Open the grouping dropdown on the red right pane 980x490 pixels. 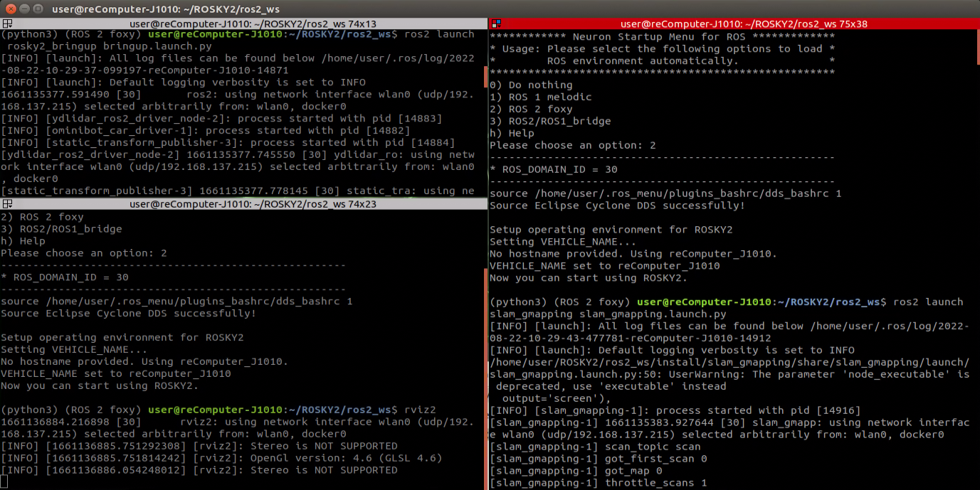pyautogui.click(x=498, y=27)
